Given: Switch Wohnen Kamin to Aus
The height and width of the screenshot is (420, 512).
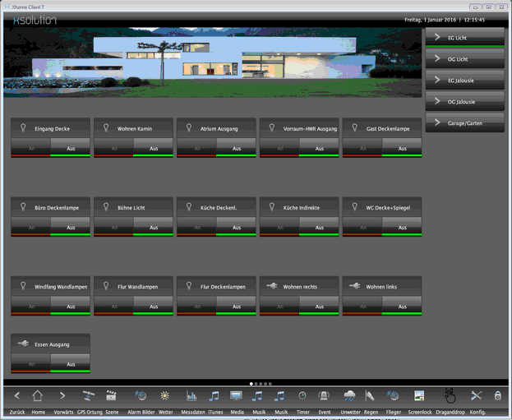Looking at the screenshot, I should click(x=153, y=148).
